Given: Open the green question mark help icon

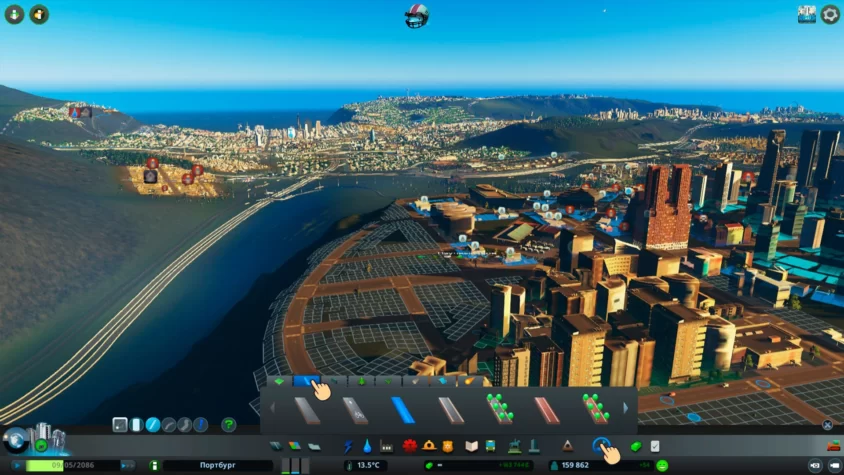Looking at the screenshot, I should (x=228, y=425).
